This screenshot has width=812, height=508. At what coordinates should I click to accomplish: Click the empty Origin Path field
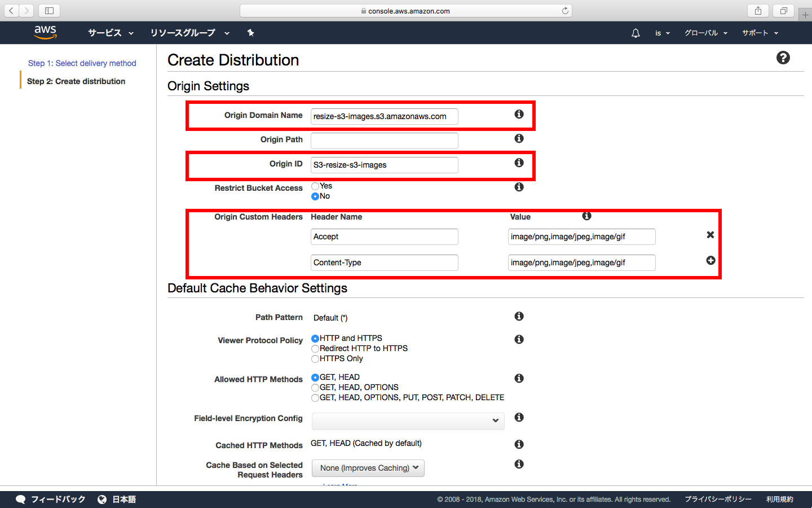pos(385,141)
